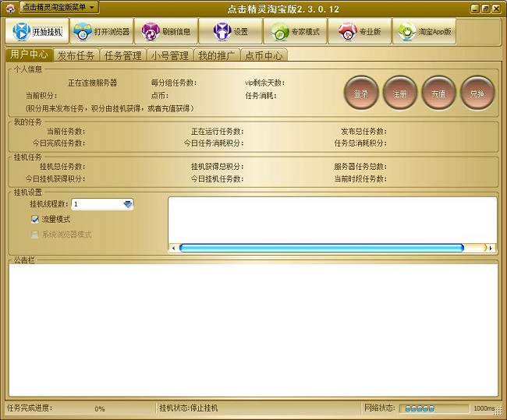
Task: Refresh info with 刷新信息 icon
Action: click(151, 31)
